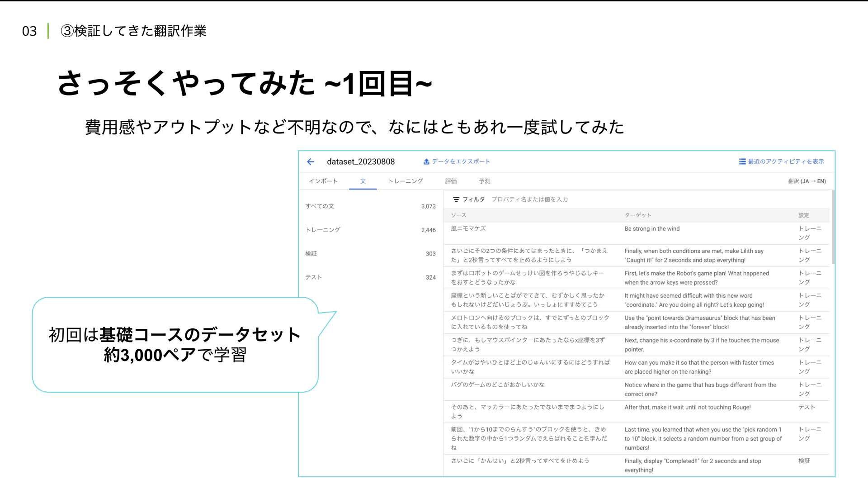Click the row with 風ニモマケズ
Image resolution: width=868 pixels, height=489 pixels.
[468, 229]
